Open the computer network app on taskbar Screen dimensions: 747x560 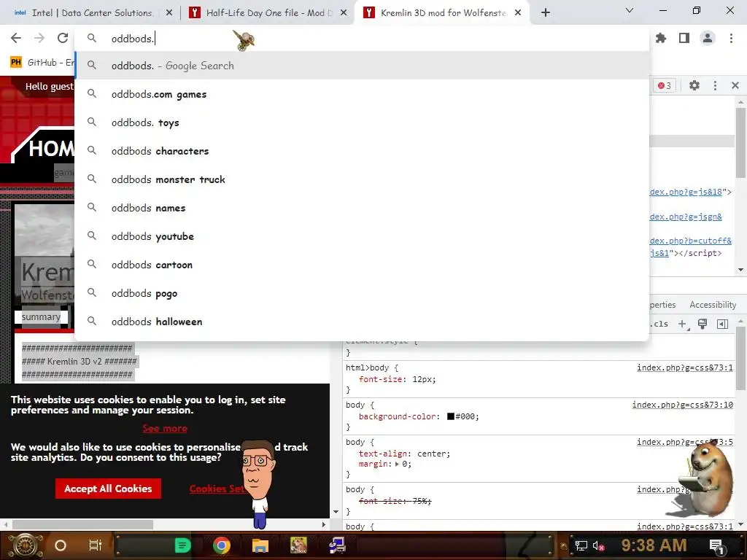(337, 545)
